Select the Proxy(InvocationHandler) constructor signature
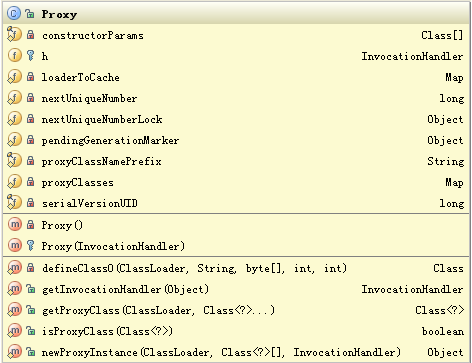Viewport: 472px width, 363px height. (x=113, y=246)
